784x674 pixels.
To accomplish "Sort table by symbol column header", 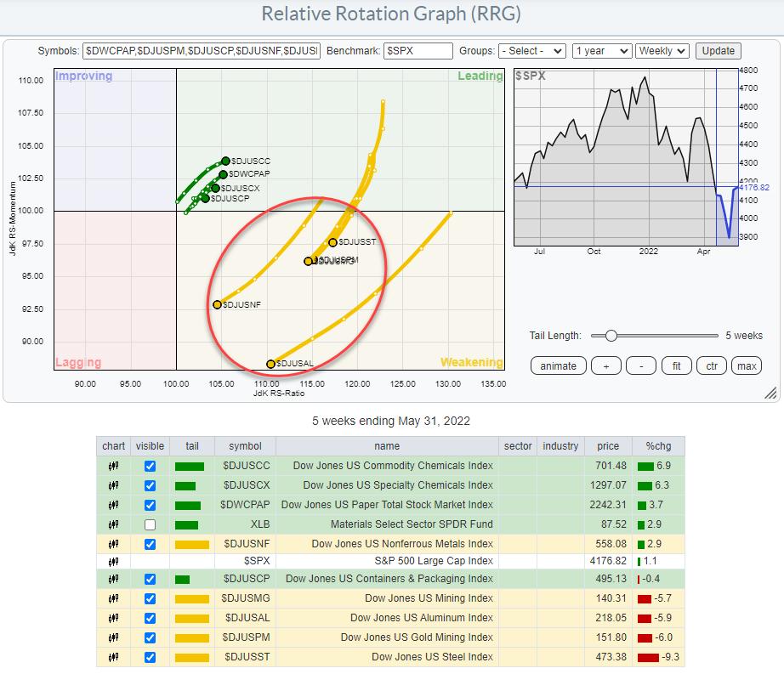I will click(x=245, y=446).
